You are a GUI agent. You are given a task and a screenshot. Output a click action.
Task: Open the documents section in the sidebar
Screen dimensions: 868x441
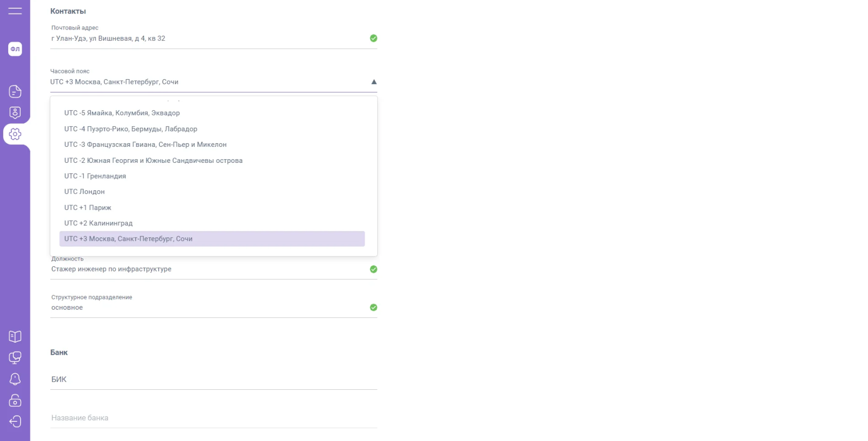click(15, 92)
